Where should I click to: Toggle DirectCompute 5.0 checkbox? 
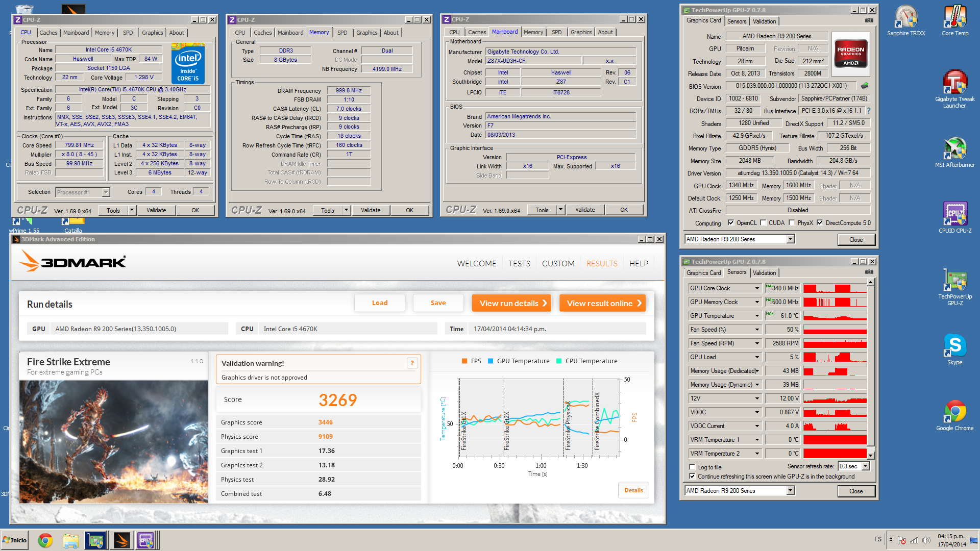click(x=820, y=222)
